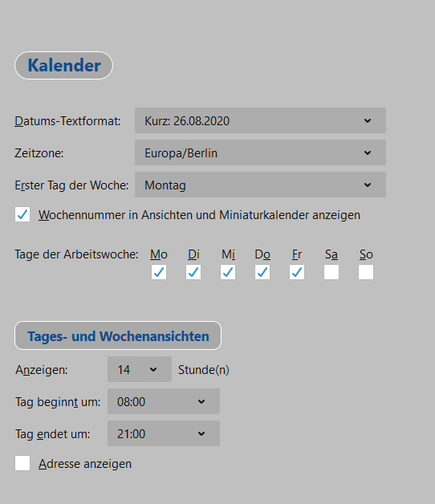Click the Kalender section heading
The image size is (435, 504).
point(64,65)
